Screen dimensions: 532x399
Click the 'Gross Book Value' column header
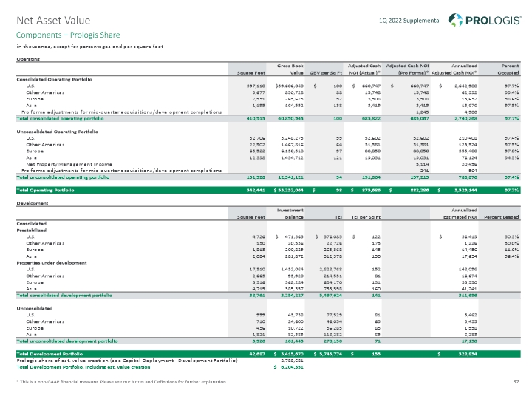click(290, 69)
